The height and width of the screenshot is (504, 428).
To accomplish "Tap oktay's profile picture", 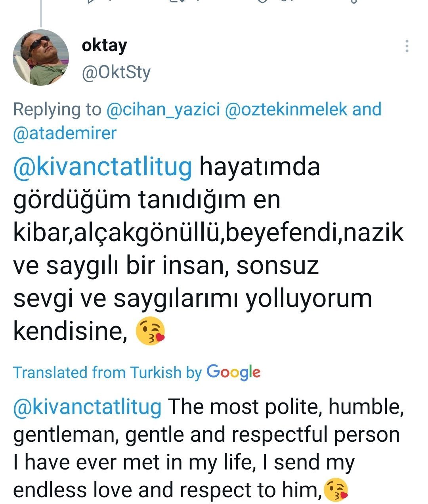I will [41, 57].
